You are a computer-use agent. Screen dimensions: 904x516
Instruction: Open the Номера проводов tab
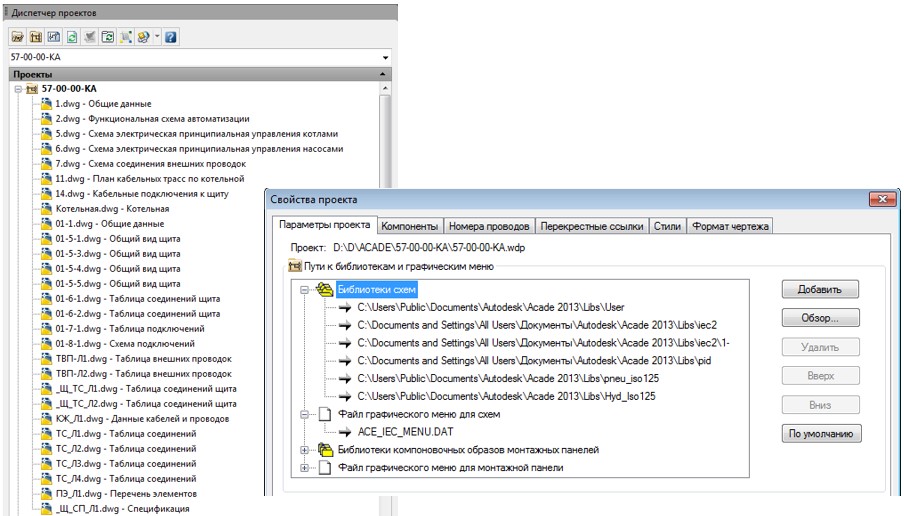(489, 227)
